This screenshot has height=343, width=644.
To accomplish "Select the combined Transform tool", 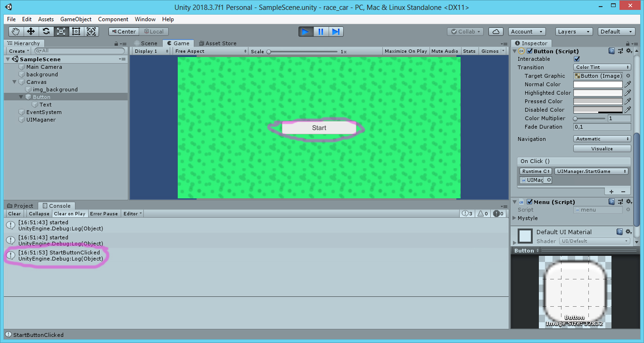I will 91,32.
